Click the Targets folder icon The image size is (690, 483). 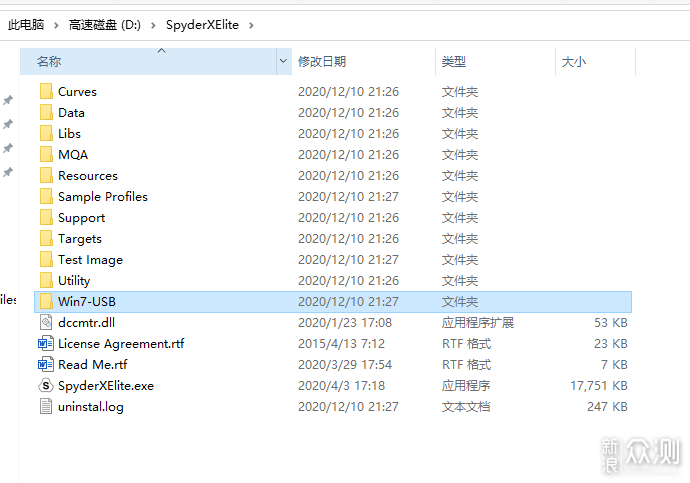coord(46,238)
